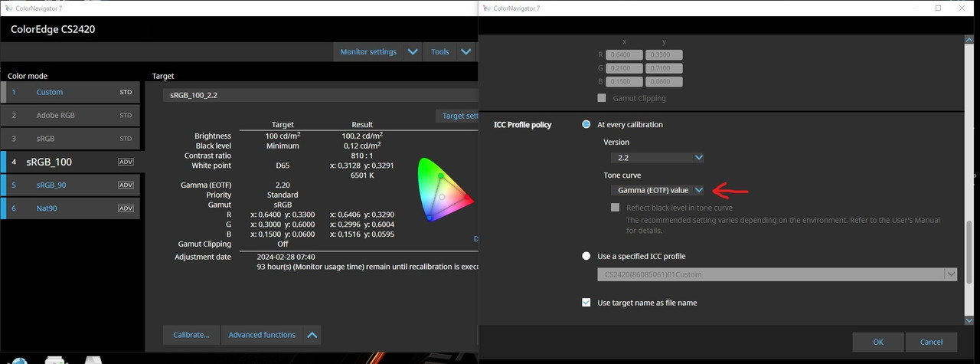
Task: Expand the Monitor settings dropdown arrow
Action: tap(413, 51)
